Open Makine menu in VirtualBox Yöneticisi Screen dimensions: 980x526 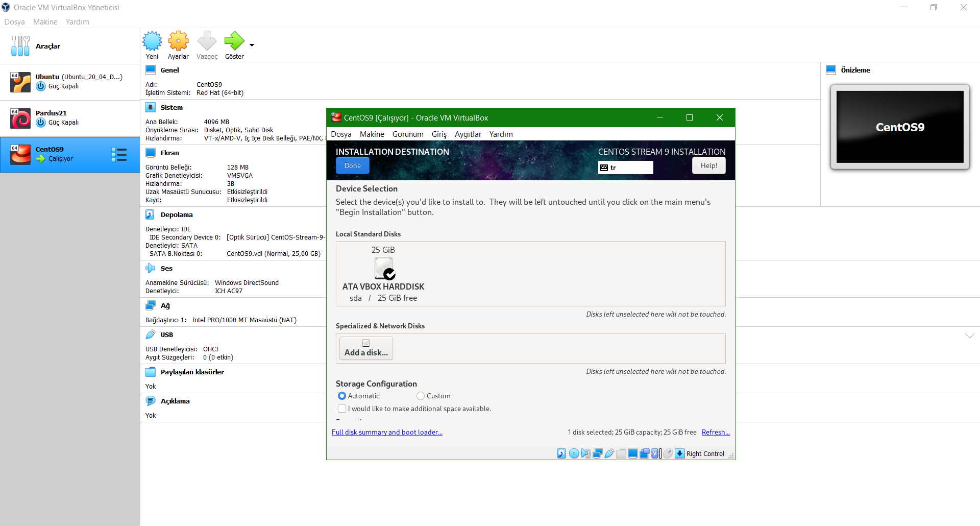45,22
